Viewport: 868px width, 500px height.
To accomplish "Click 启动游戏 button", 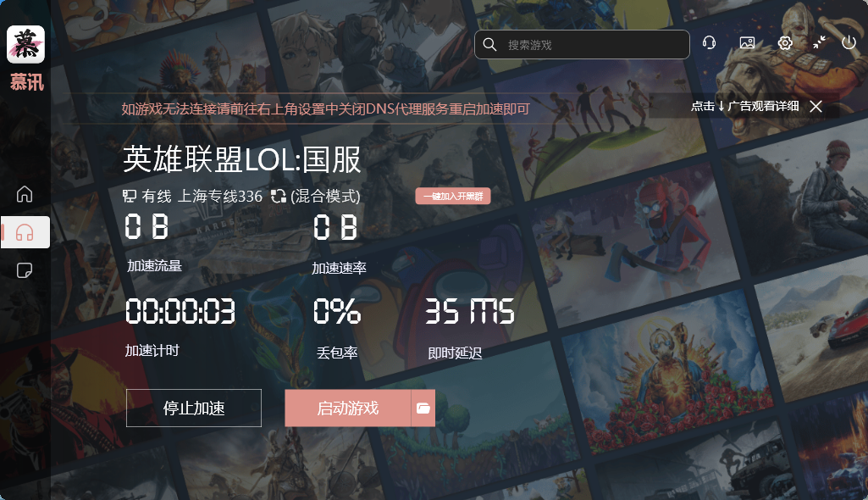I will [348, 408].
